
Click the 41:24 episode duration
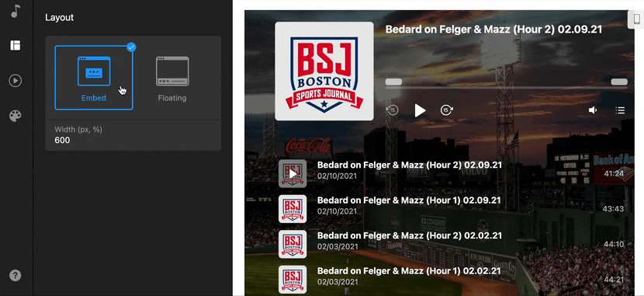tap(614, 173)
